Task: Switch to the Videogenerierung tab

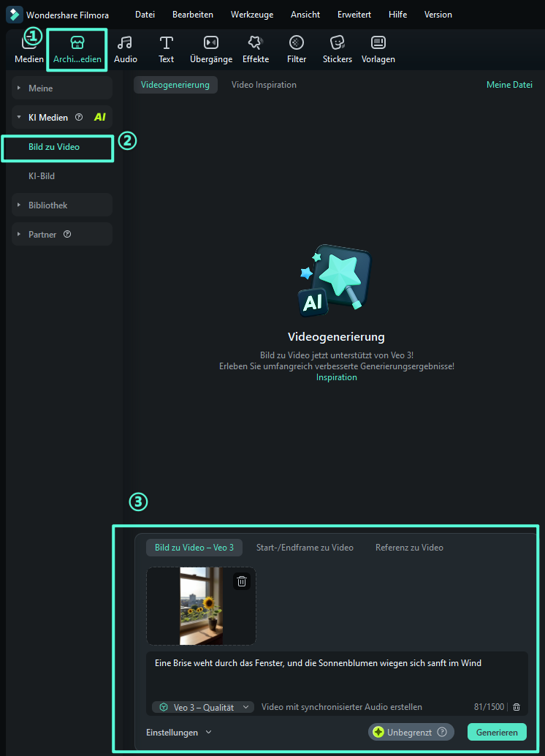Action: (175, 85)
